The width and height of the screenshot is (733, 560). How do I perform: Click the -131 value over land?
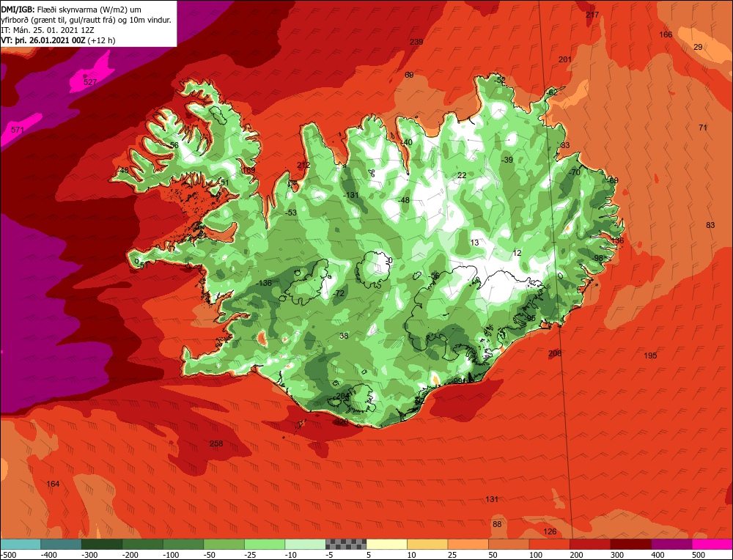[x=350, y=196]
